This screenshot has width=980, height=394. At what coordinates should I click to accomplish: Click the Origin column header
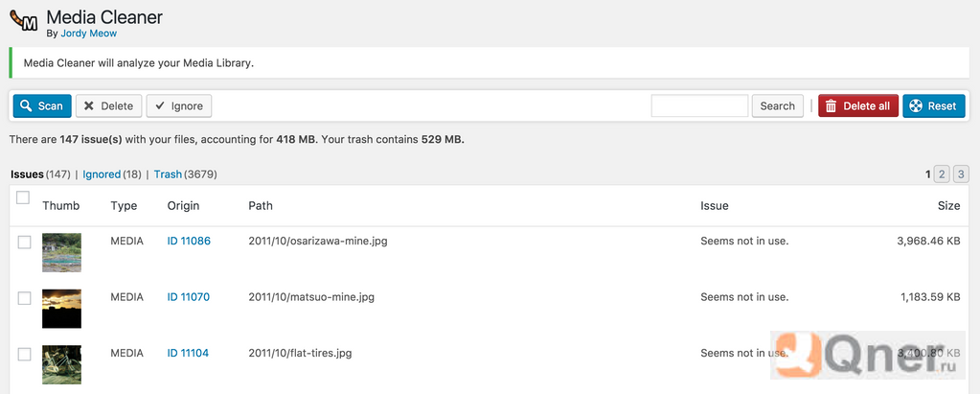coord(183,206)
